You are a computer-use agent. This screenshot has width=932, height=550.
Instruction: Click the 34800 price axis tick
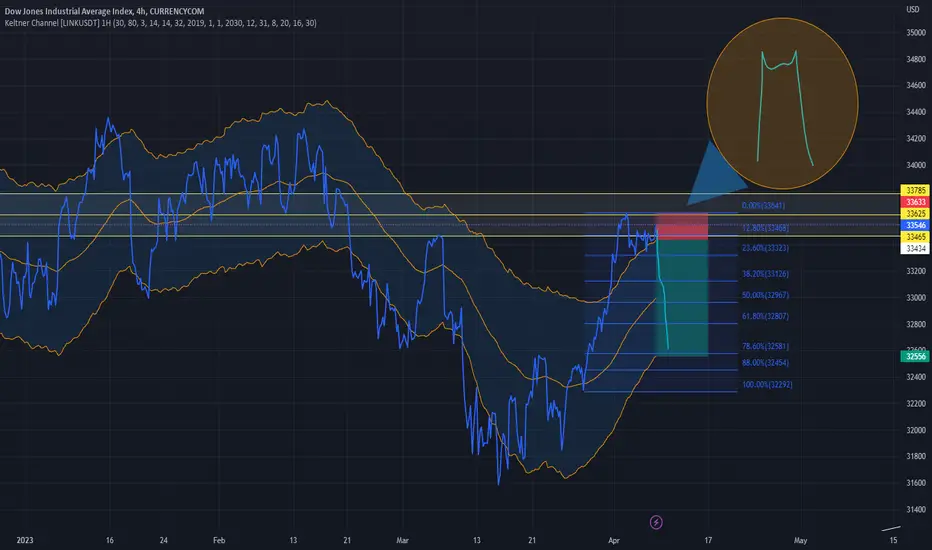(915, 59)
